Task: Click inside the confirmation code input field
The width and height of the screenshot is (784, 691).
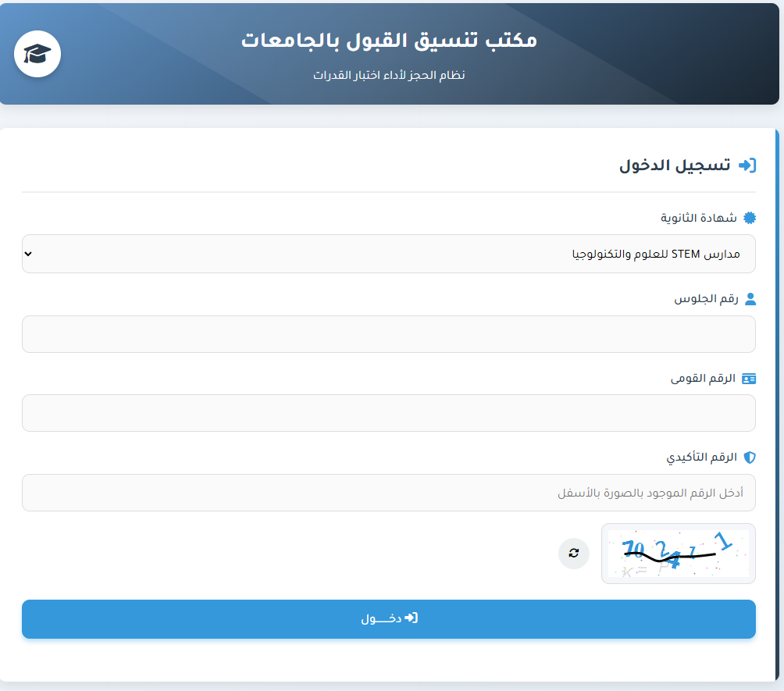Action: (389, 492)
